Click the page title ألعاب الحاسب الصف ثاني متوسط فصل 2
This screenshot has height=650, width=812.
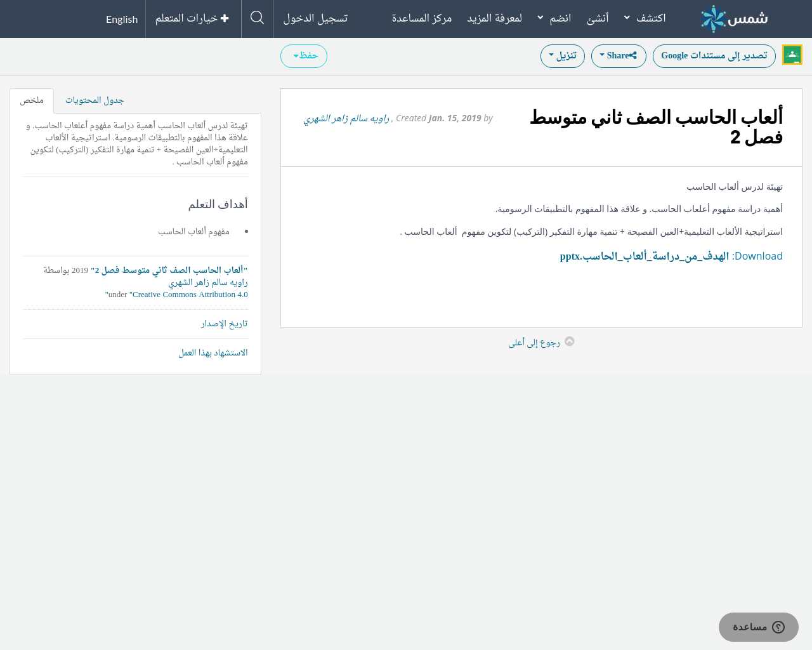tap(656, 127)
